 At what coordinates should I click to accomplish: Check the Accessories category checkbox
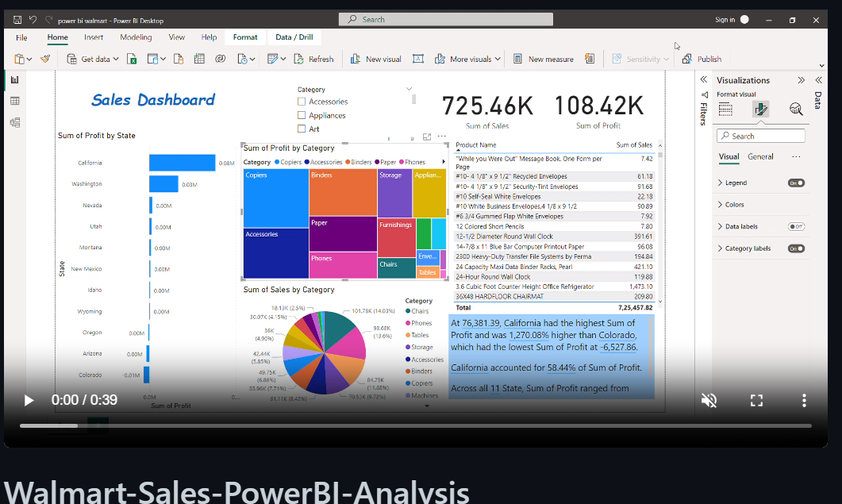tap(300, 101)
